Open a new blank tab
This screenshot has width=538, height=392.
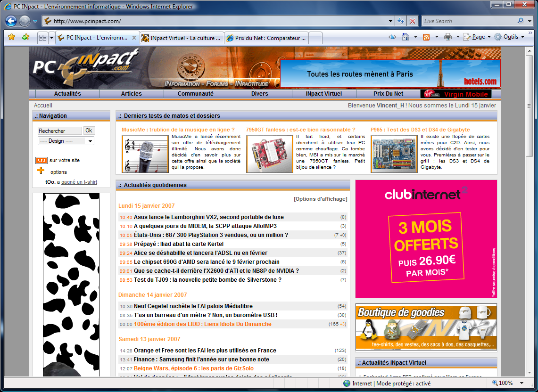click(x=315, y=38)
